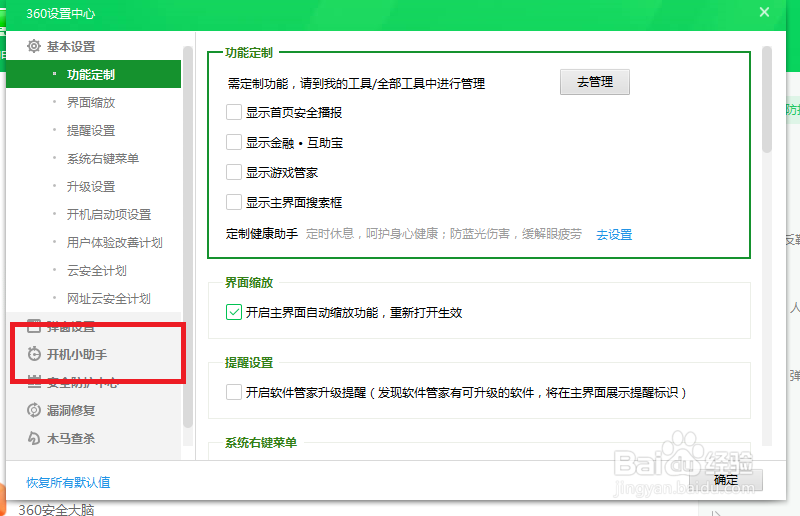
Task: Click the 开机小助手 clock icon
Action: point(34,354)
